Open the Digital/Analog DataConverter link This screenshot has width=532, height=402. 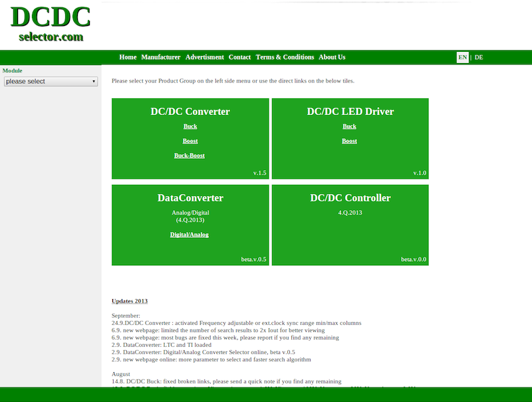point(190,235)
